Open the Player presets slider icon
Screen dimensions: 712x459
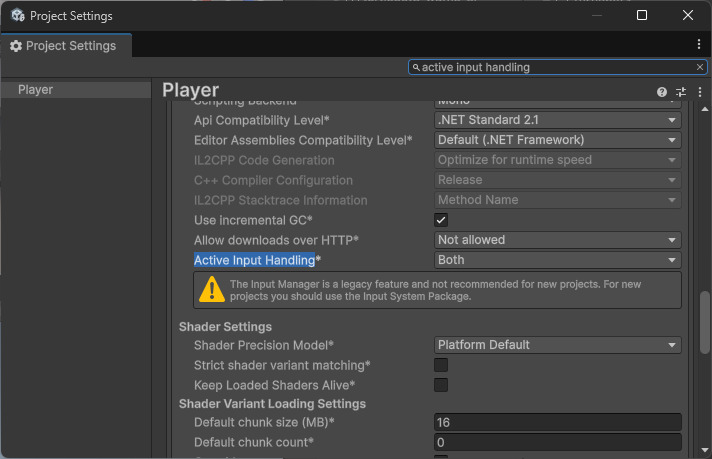(x=681, y=92)
